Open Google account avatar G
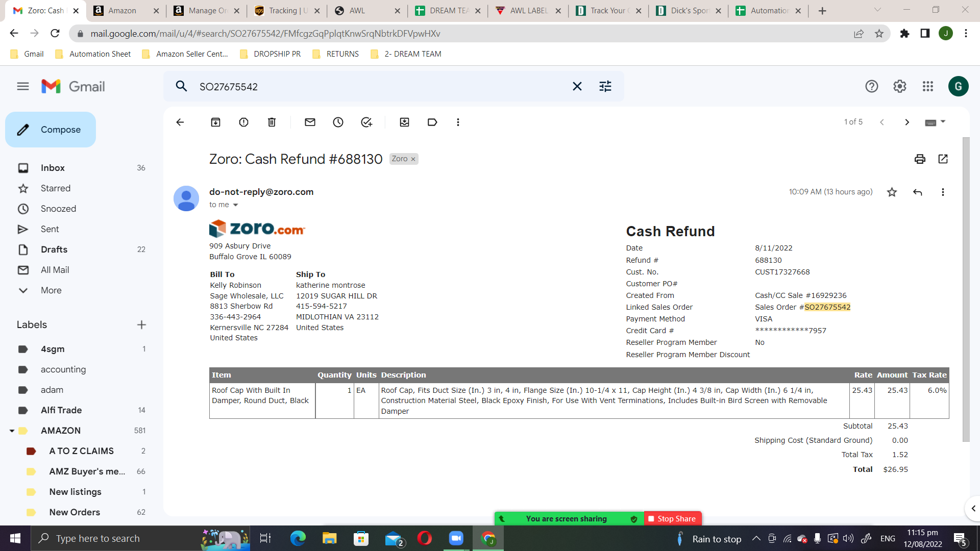980x551 pixels. (x=959, y=86)
